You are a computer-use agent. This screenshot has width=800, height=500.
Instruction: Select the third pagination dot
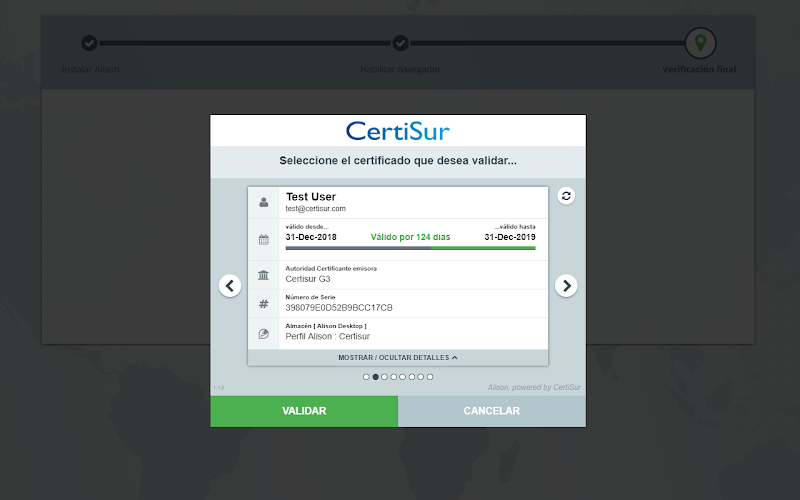coord(384,377)
